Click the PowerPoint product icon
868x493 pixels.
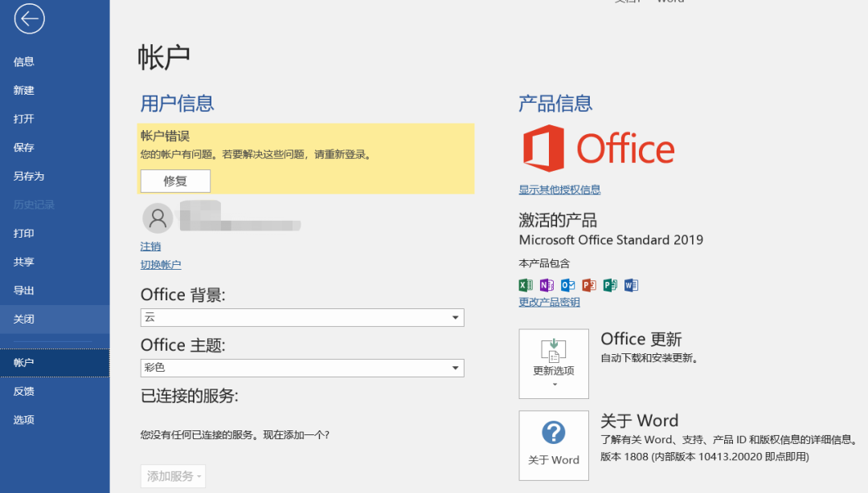[x=589, y=285]
